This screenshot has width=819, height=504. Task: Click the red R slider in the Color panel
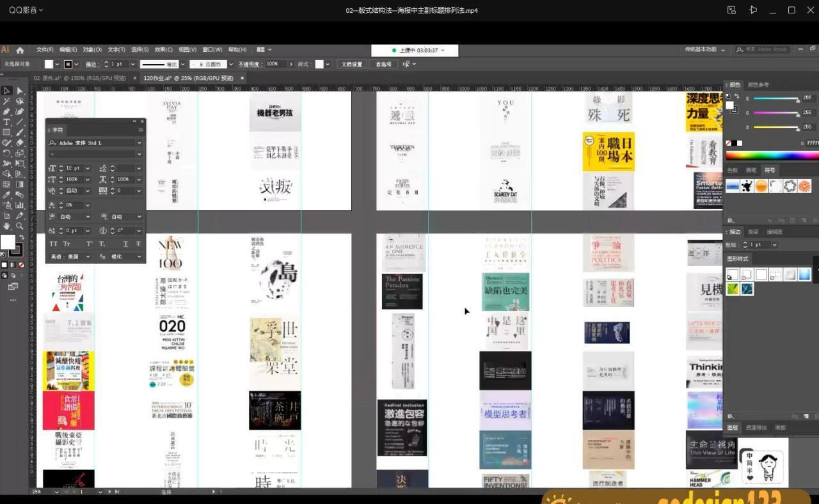777,99
